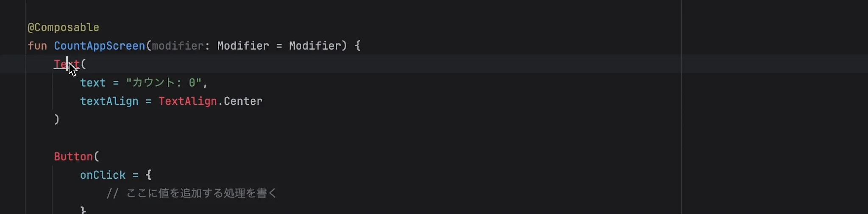
Task: Click the opening parenthesis after Button
Action: pos(97,157)
